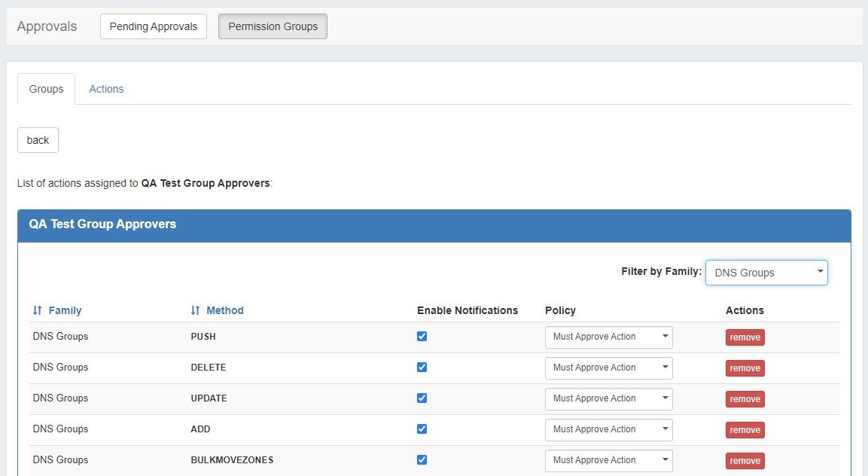This screenshot has height=476, width=868.
Task: Go back using the back button
Action: pyautogui.click(x=38, y=140)
